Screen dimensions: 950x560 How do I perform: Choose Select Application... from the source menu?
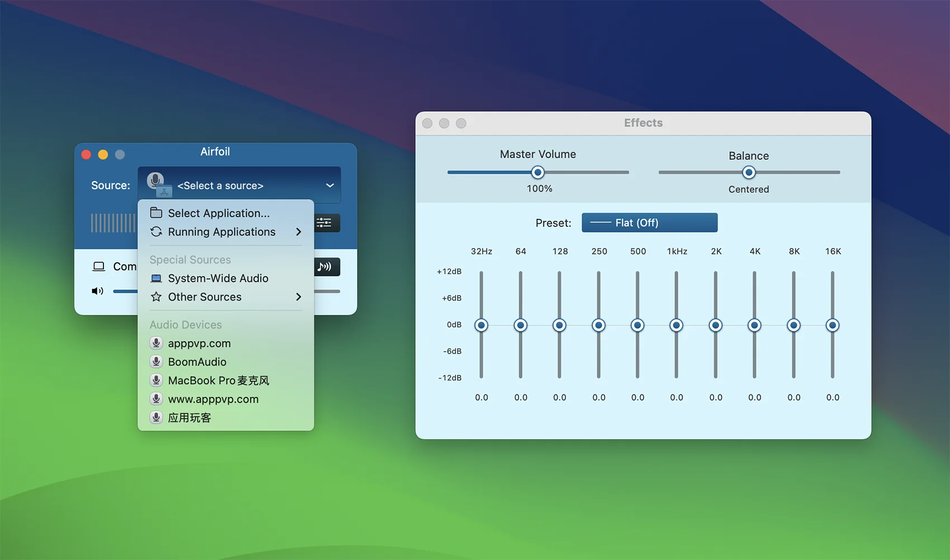tap(226, 213)
